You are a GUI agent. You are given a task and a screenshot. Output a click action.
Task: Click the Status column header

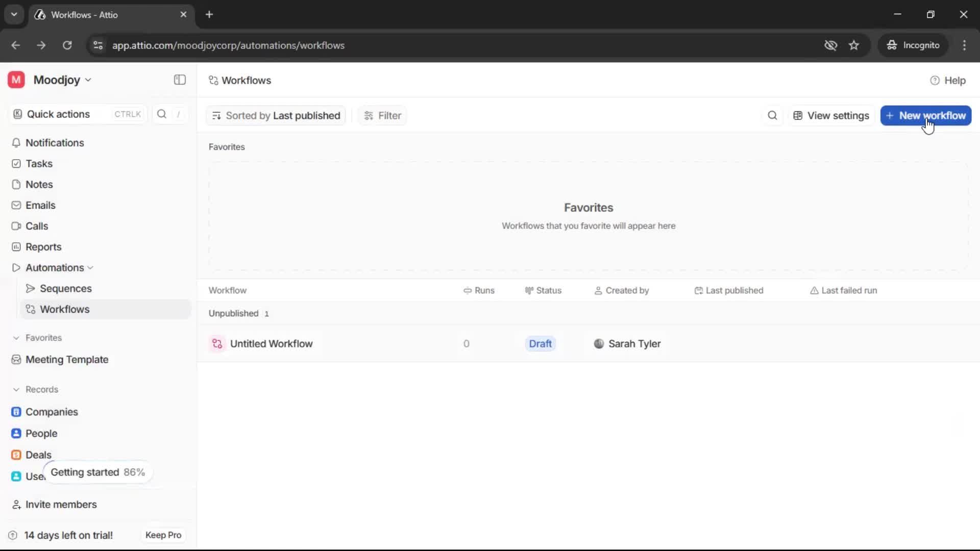[543, 290]
